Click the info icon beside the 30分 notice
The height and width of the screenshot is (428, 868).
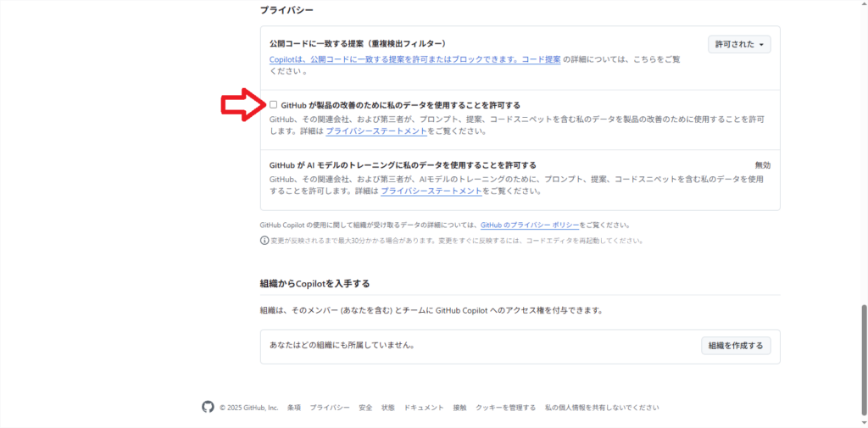point(264,241)
